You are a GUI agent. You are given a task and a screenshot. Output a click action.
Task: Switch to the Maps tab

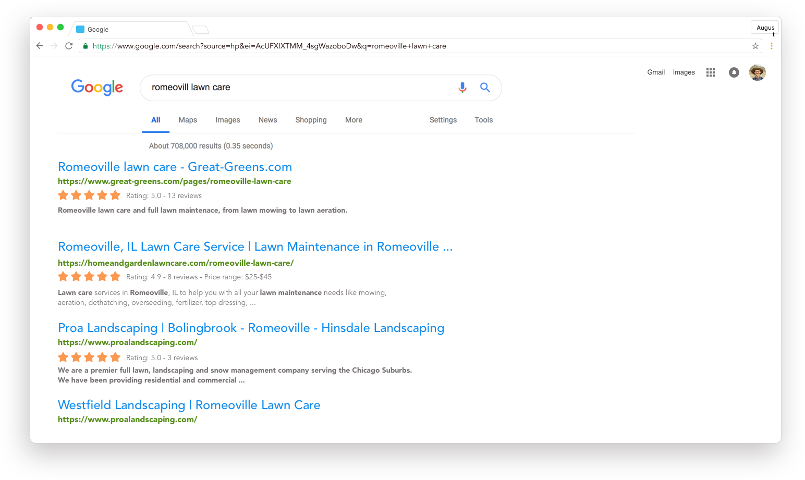[188, 120]
